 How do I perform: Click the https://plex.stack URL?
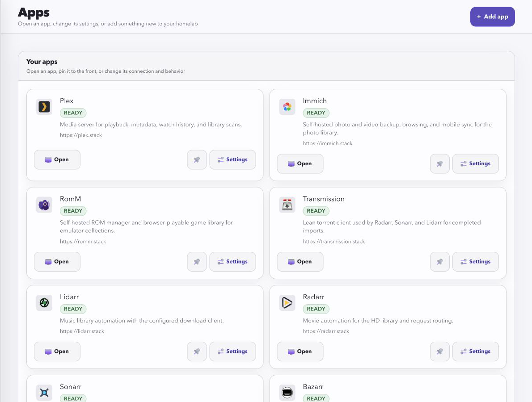tap(81, 135)
